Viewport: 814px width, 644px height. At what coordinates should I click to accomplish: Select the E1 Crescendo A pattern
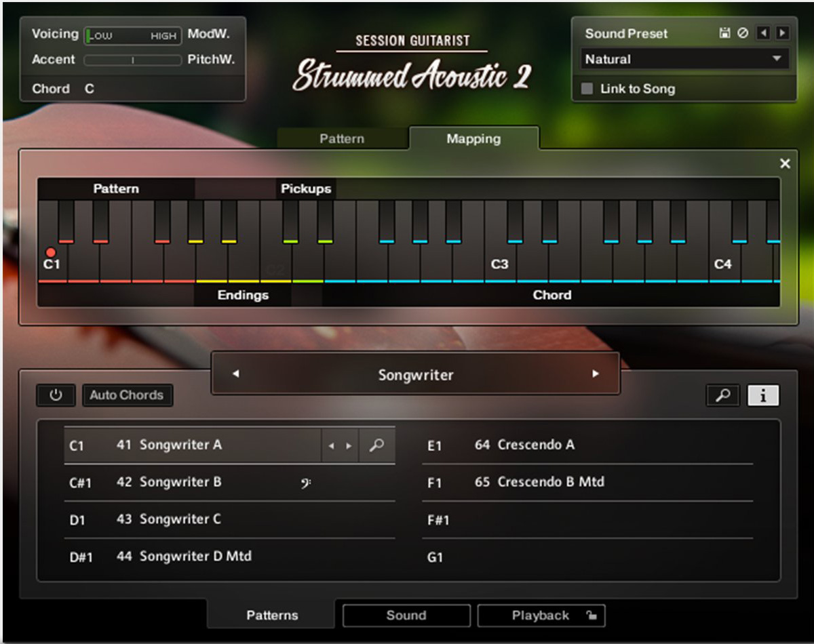[587, 445]
